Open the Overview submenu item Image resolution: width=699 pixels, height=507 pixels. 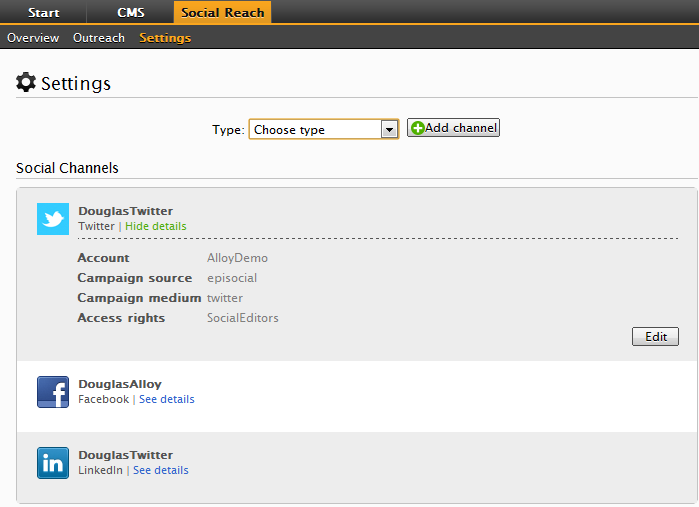click(x=33, y=38)
